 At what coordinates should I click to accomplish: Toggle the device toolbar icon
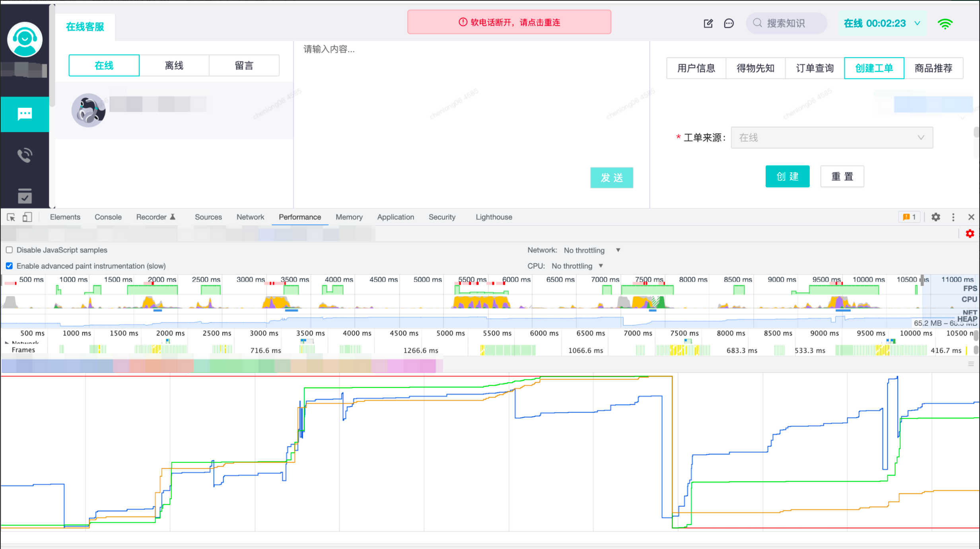(27, 217)
